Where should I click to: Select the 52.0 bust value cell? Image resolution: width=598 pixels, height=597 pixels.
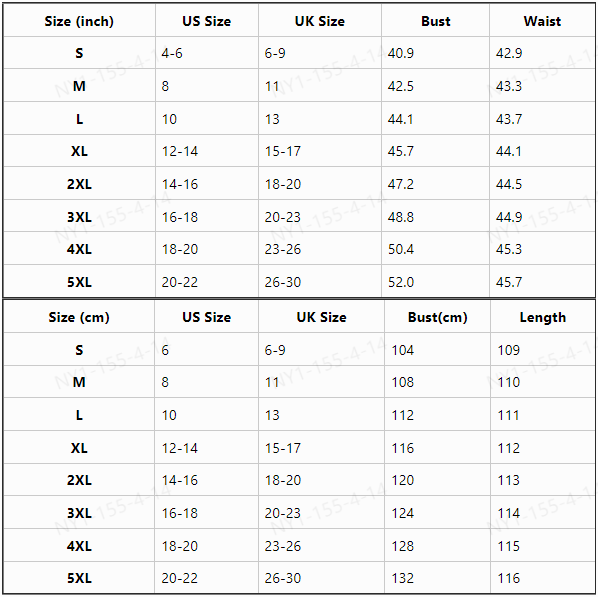point(436,282)
